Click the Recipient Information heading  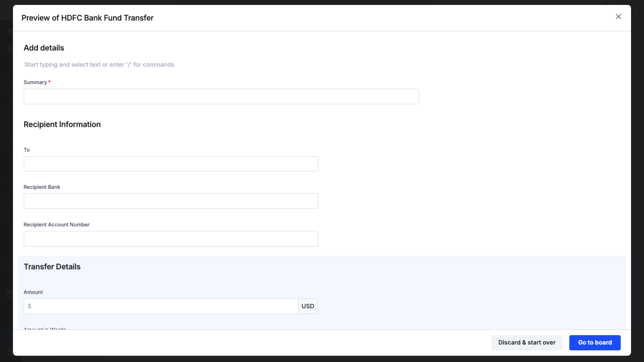point(62,124)
